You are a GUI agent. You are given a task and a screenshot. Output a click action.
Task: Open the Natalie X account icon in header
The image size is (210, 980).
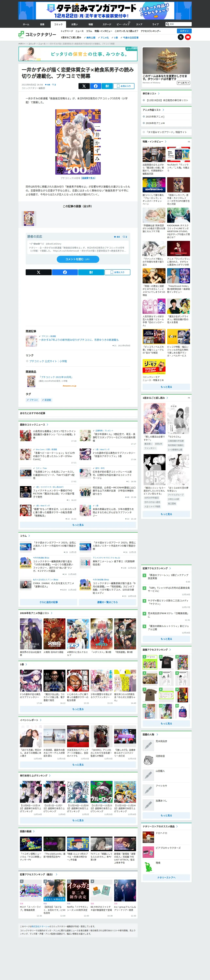coord(181,37)
